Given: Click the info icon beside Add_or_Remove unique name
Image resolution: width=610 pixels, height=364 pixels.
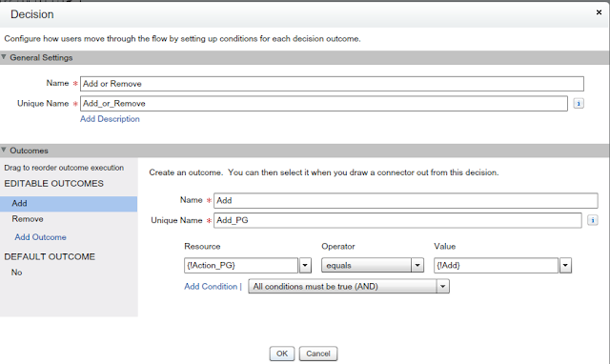Looking at the screenshot, I should tap(579, 104).
